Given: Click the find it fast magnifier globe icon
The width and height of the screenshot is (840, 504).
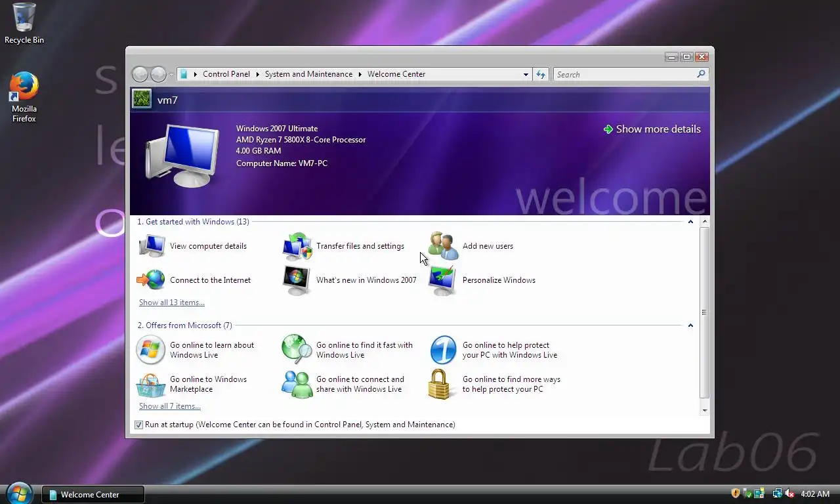Looking at the screenshot, I should coord(297,350).
